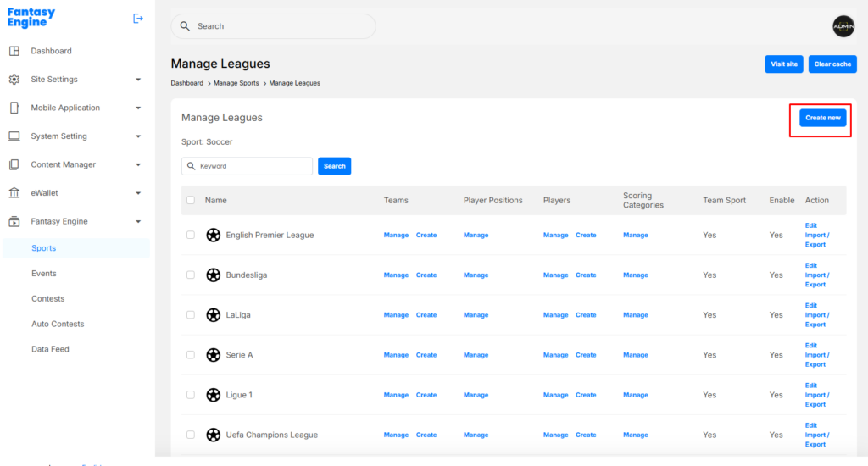Toggle the select-all checkbox in header
The height and width of the screenshot is (466, 868).
(191, 201)
